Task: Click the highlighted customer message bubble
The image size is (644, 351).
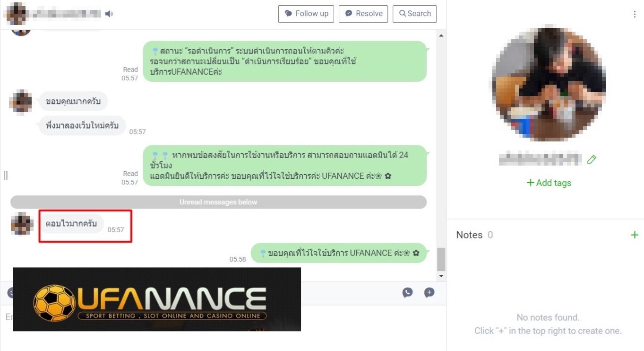Action: click(x=71, y=224)
